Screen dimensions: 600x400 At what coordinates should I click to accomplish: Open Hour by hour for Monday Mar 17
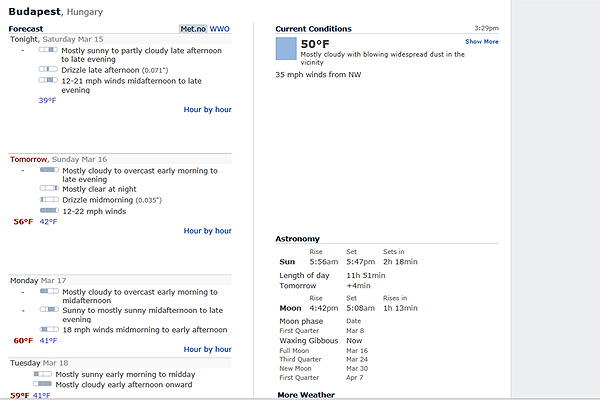(207, 349)
